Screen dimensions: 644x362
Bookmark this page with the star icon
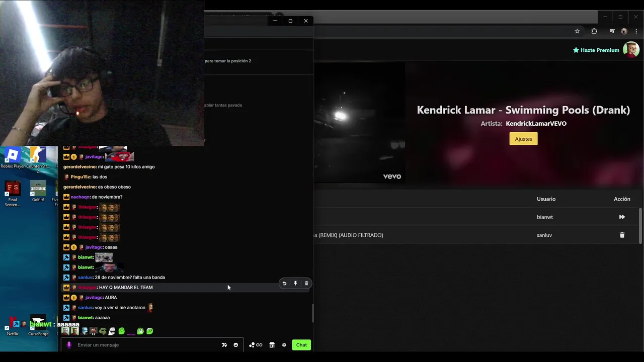[577, 31]
